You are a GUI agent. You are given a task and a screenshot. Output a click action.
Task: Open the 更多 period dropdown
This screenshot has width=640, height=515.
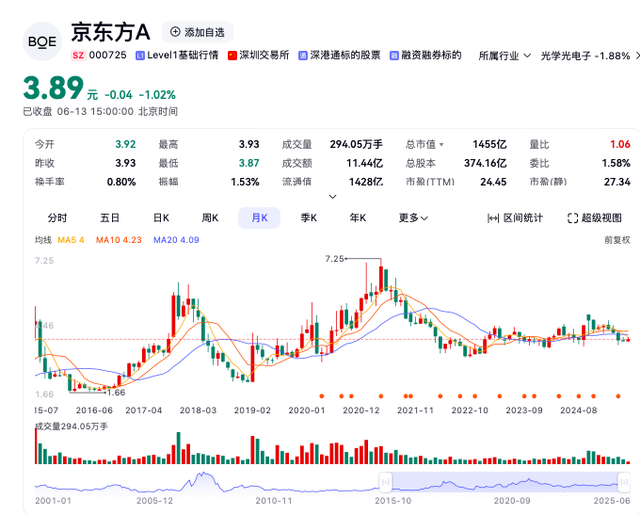413,218
